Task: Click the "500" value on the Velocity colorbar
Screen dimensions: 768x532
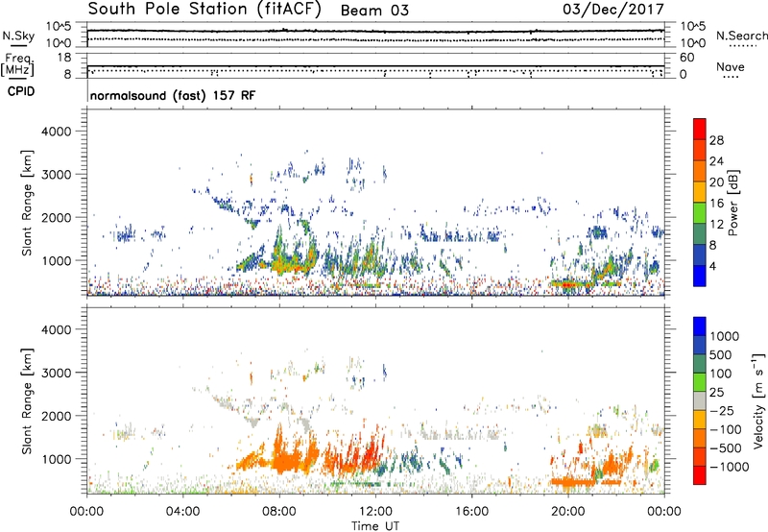Action: click(x=721, y=354)
